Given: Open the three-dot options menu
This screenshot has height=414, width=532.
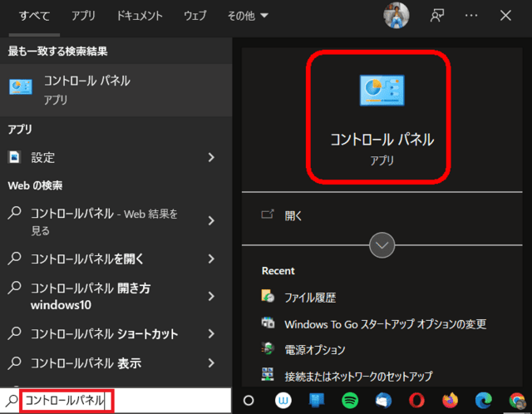Looking at the screenshot, I should pos(471,15).
